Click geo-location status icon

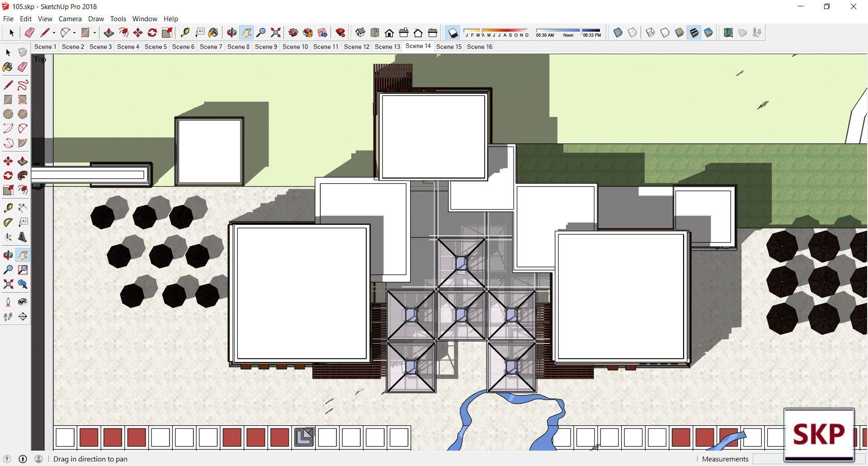tap(7, 459)
